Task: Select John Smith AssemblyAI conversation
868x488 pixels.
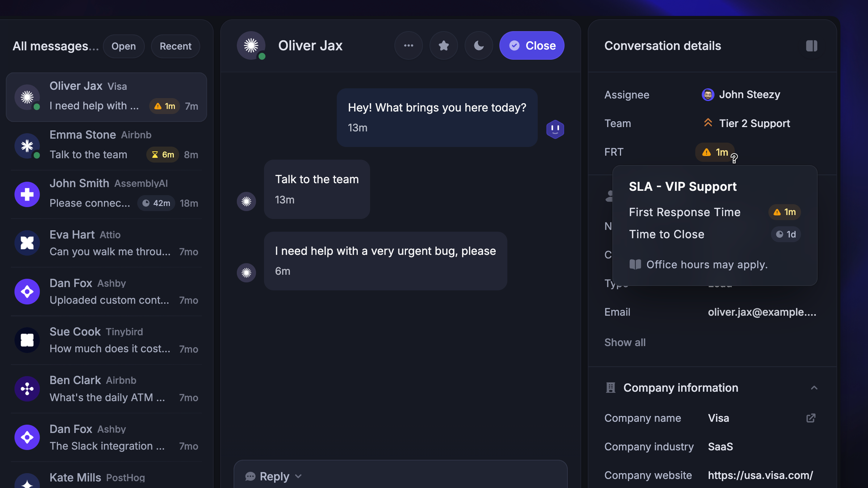Action: click(106, 194)
